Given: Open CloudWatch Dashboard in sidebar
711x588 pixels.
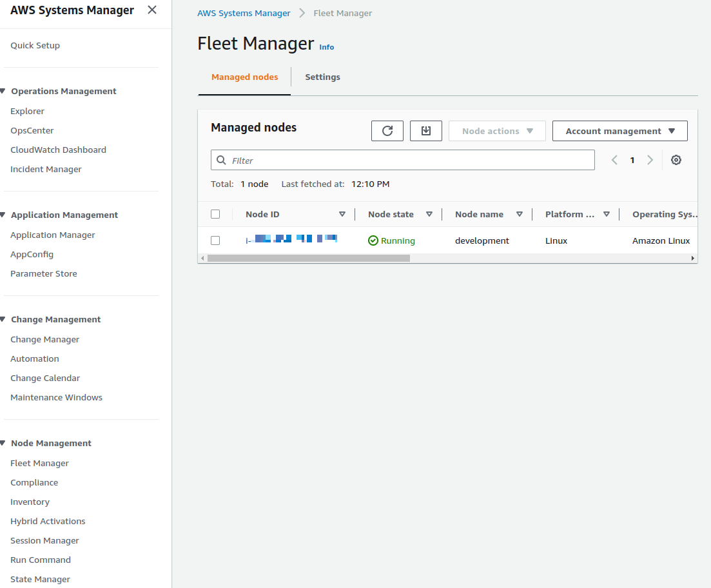Looking at the screenshot, I should (x=58, y=150).
